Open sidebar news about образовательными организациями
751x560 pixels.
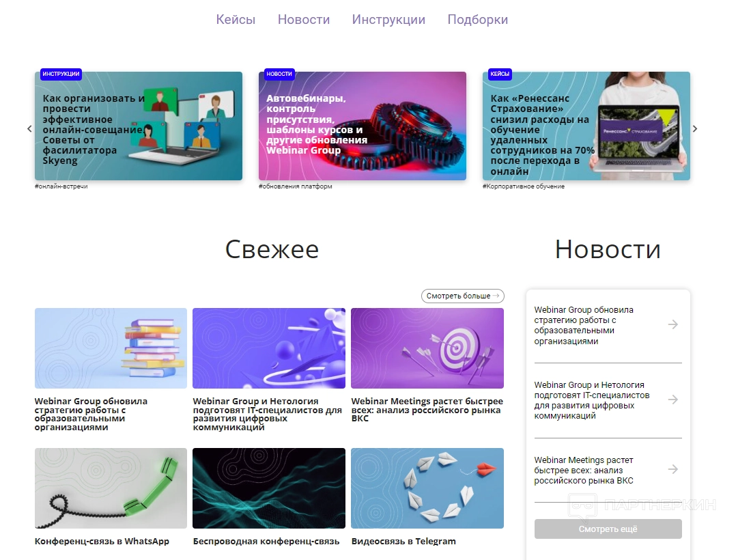584,325
